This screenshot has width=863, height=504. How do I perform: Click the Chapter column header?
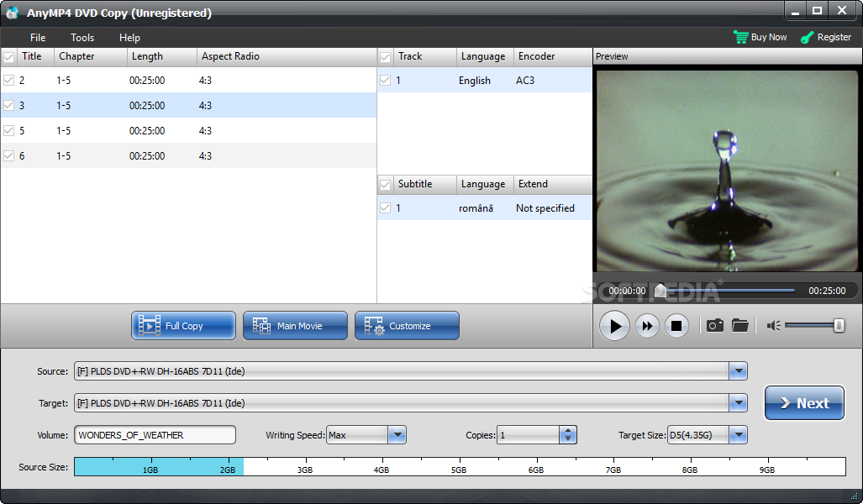point(91,56)
